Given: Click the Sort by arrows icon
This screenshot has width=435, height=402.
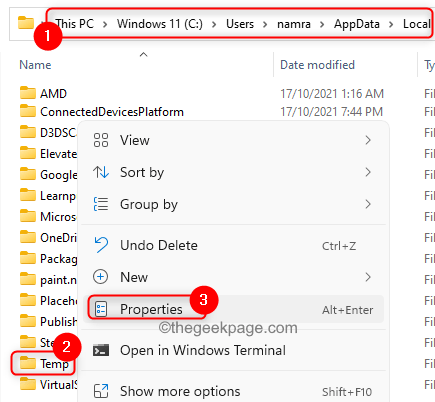Looking at the screenshot, I should point(101,172).
